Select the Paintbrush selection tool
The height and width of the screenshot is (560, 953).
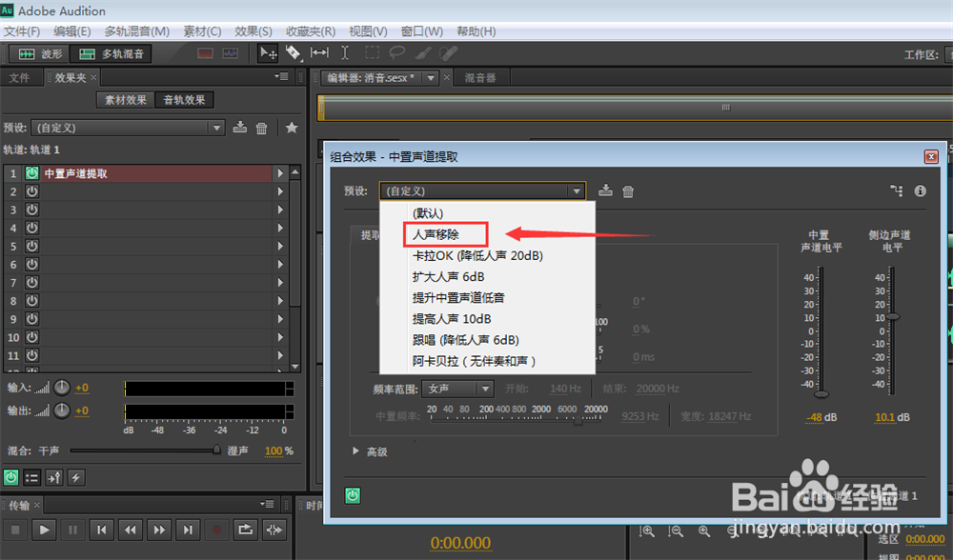422,53
